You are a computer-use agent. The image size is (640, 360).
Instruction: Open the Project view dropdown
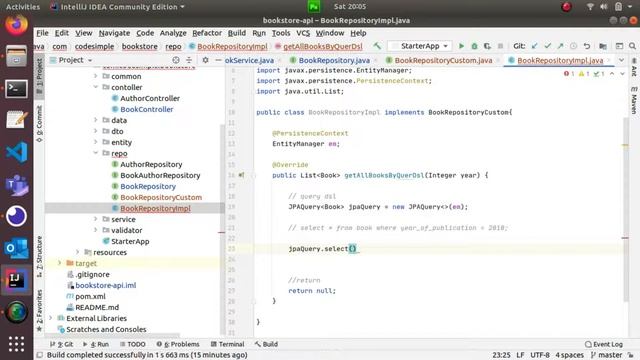point(71,60)
